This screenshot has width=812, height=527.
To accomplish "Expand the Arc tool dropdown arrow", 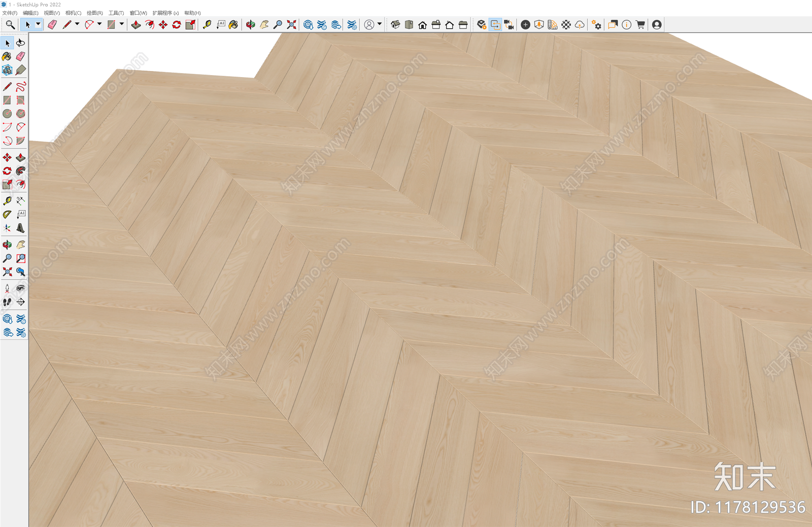I will coord(99,24).
